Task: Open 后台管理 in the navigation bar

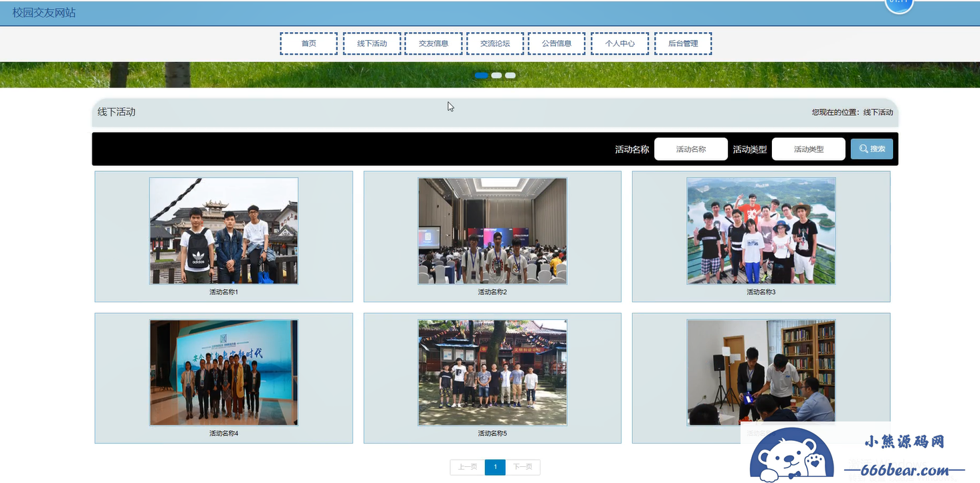Action: [x=683, y=43]
